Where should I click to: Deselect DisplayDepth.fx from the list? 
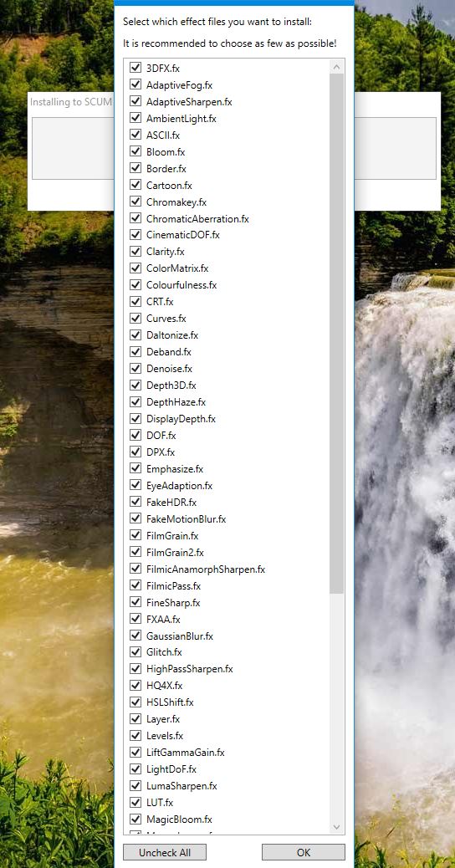[135, 418]
